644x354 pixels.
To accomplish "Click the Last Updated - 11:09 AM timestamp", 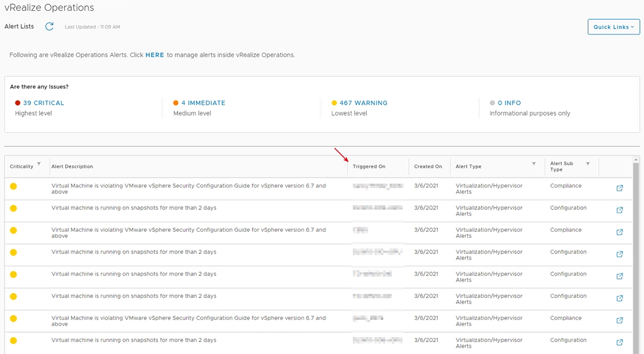I will click(92, 27).
